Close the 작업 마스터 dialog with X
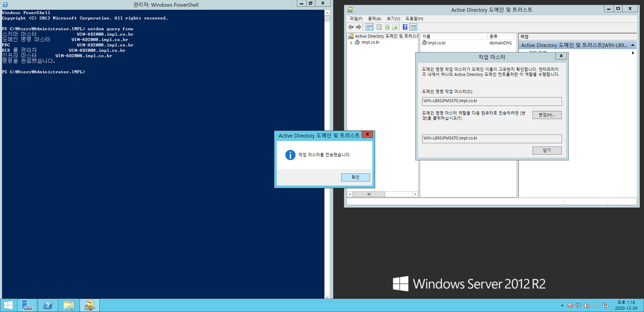This screenshot has width=644, height=312. pos(561,56)
